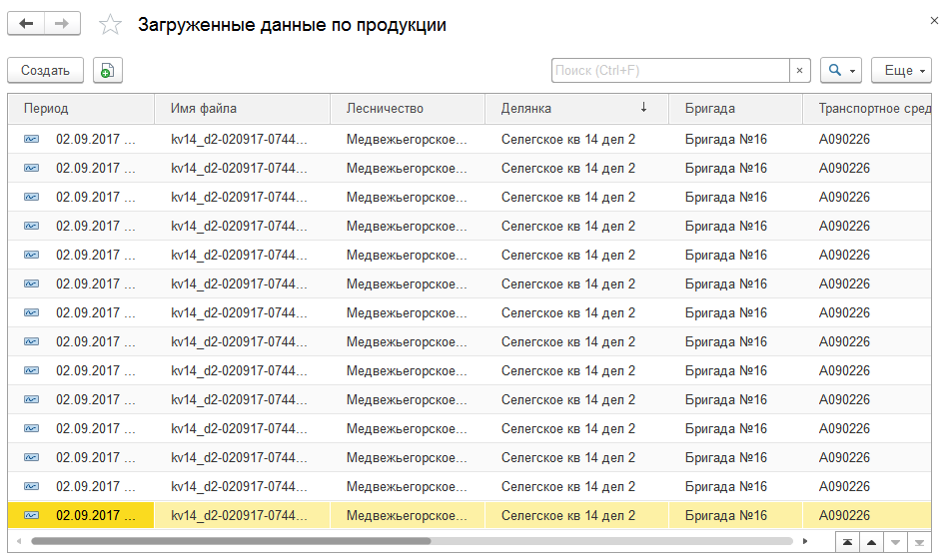This screenshot has height=560, width=949.
Task: Add this list to favorites with the star
Action: tap(110, 25)
